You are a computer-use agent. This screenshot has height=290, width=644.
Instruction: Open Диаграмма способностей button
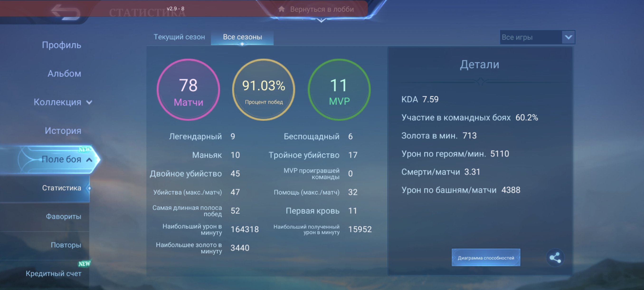[486, 257]
